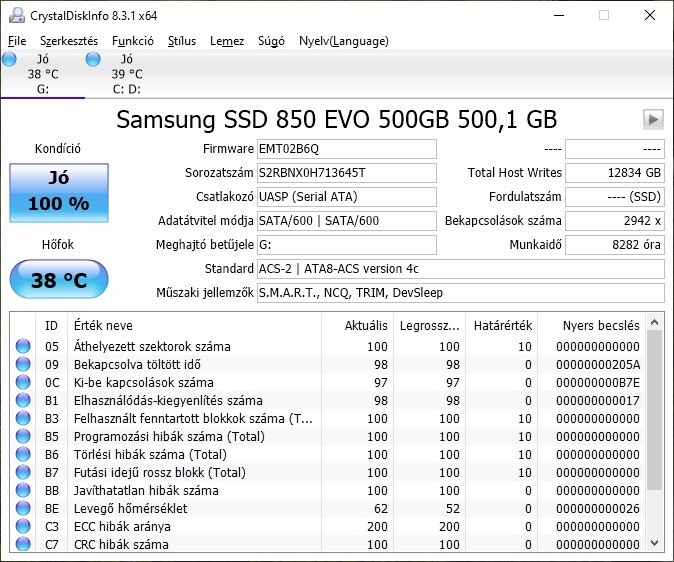Viewport: 674px width, 562px height.
Task: Select attribute name Levegő hőmérséklet
Action: 130,509
